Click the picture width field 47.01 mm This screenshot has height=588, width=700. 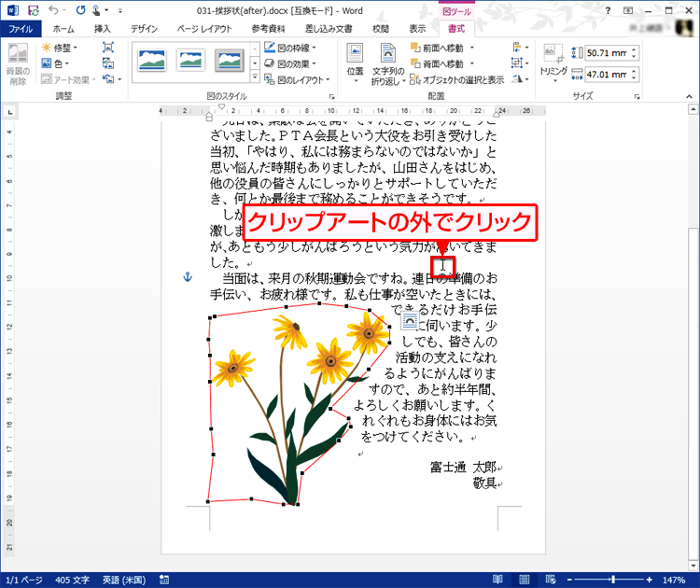[607, 74]
